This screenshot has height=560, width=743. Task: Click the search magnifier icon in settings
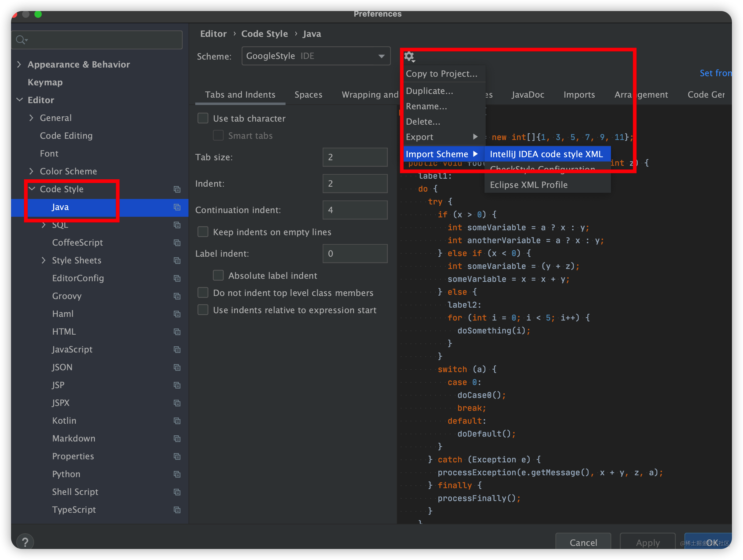(x=21, y=40)
